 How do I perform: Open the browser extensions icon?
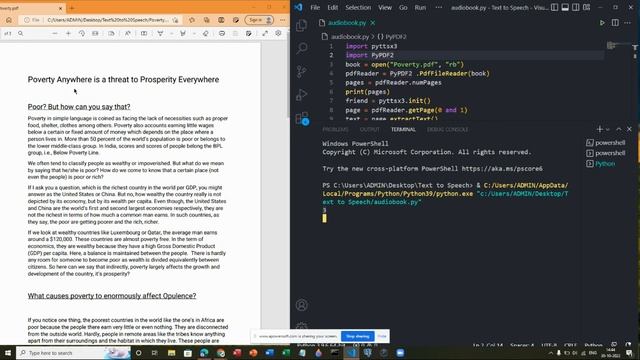(192, 20)
